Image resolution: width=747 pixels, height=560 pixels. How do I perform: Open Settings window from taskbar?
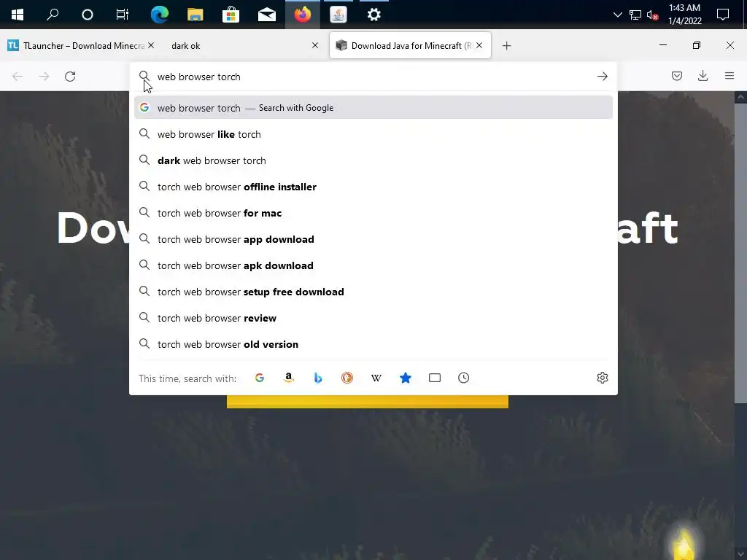click(x=374, y=15)
